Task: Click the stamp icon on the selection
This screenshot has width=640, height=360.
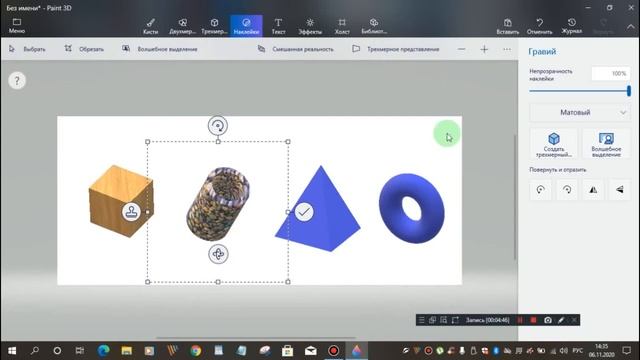Action: [x=131, y=212]
